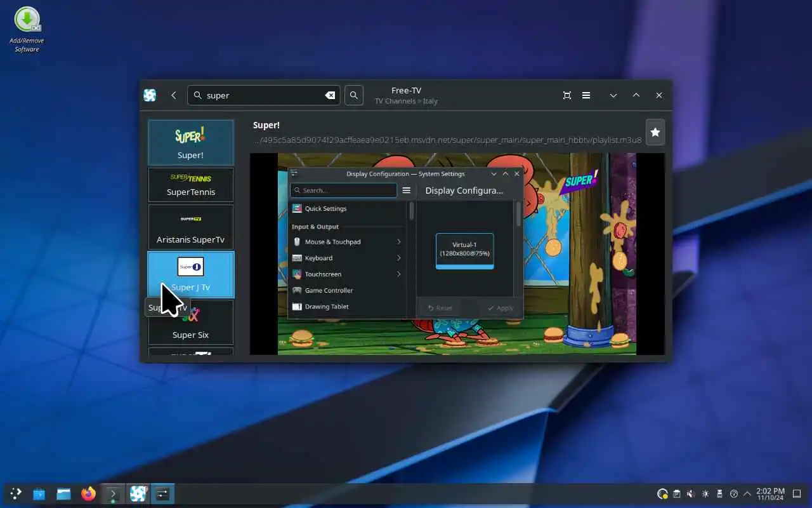Select the Super! channel tile
812x508 pixels.
tap(191, 143)
